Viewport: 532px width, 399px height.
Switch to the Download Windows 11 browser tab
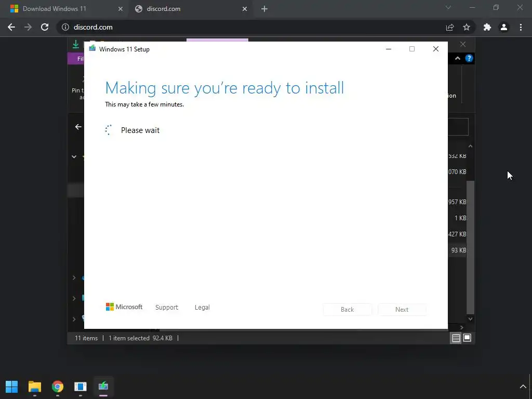tap(64, 9)
